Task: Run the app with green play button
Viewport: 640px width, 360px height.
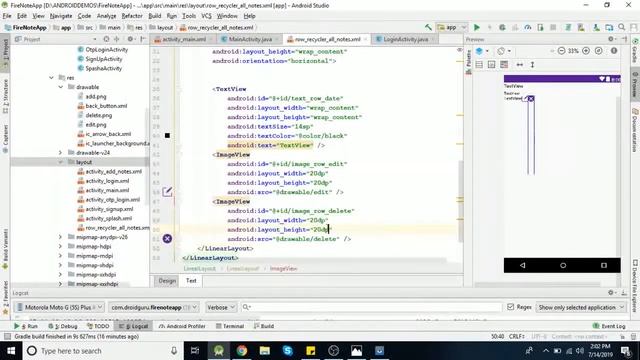Action: click(476, 27)
